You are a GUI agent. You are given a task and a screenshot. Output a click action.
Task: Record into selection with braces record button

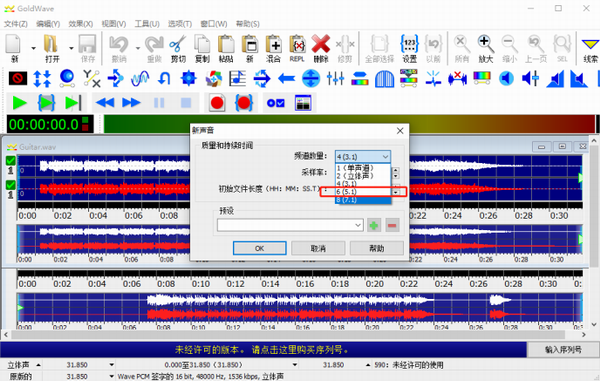point(244,103)
